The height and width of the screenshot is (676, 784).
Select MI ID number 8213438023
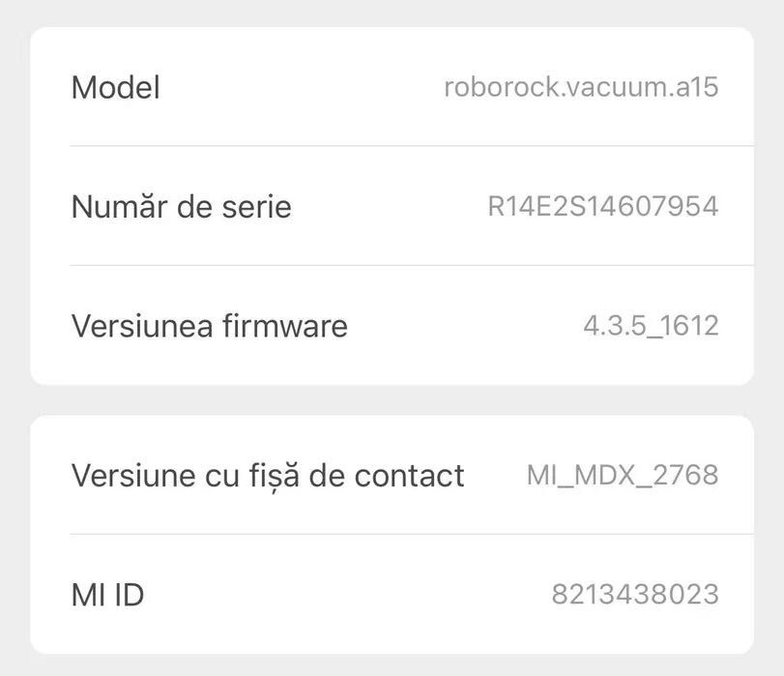(x=635, y=594)
